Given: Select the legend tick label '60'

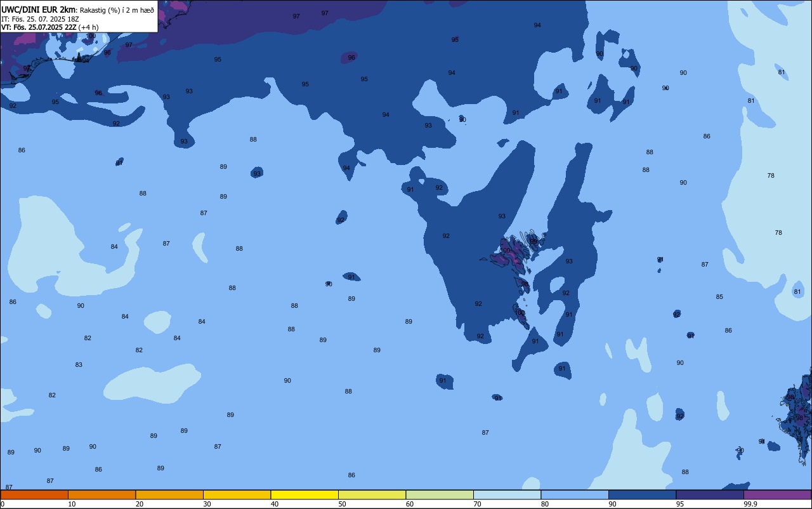Looking at the screenshot, I should tap(410, 504).
